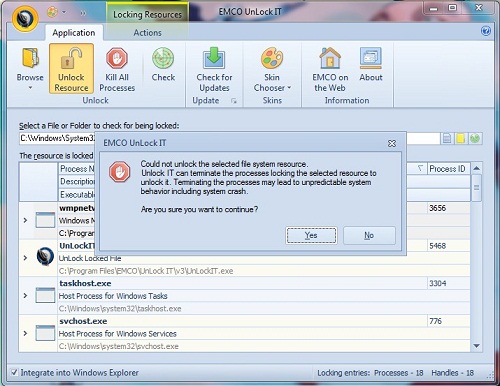
Task: Click the yellow folder browse icon beside path field
Action: click(461, 138)
